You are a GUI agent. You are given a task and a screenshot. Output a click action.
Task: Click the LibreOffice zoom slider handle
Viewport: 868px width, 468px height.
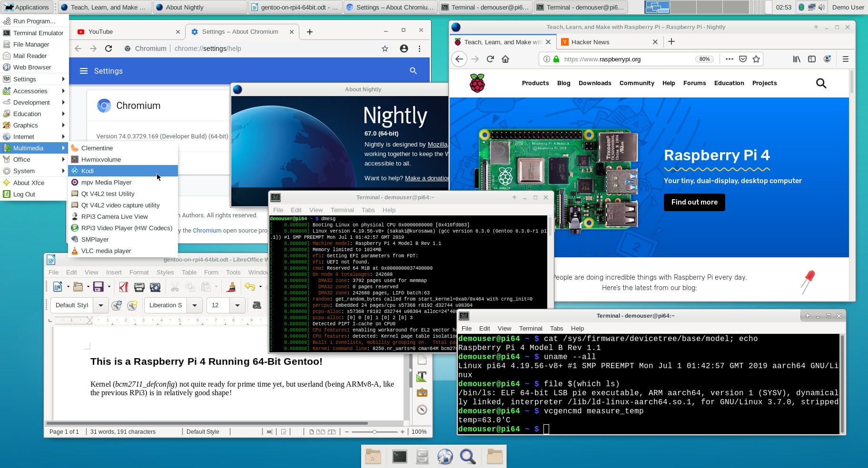375,432
